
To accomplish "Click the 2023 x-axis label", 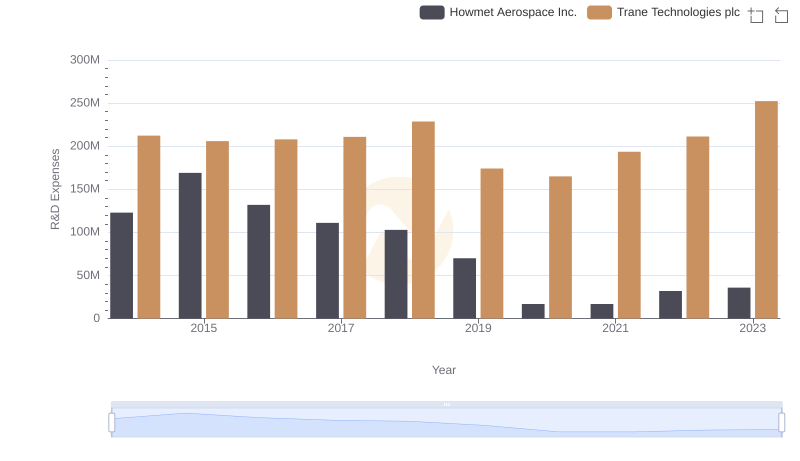I will pyautogui.click(x=753, y=328).
